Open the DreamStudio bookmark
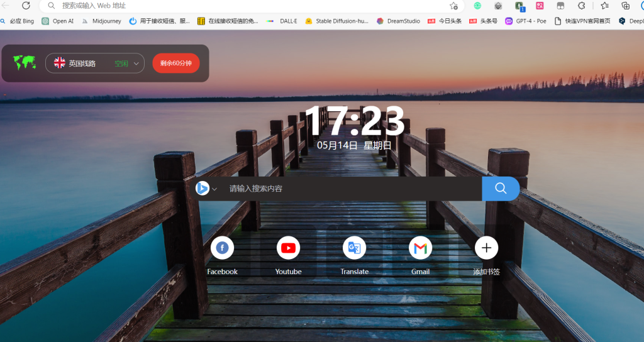 (x=398, y=21)
